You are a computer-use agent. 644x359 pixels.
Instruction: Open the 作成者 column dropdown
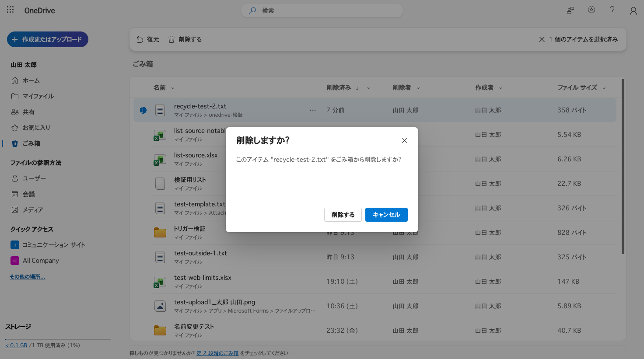[x=500, y=88]
